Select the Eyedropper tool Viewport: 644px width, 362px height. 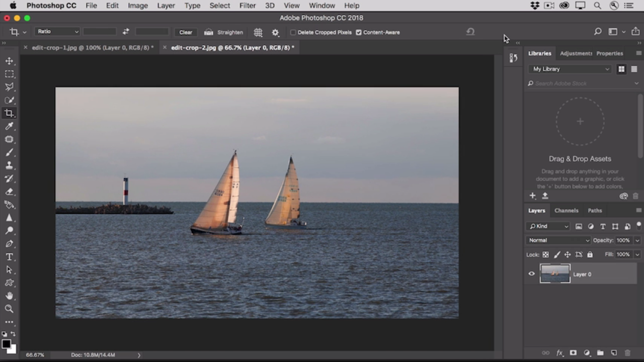(9, 126)
